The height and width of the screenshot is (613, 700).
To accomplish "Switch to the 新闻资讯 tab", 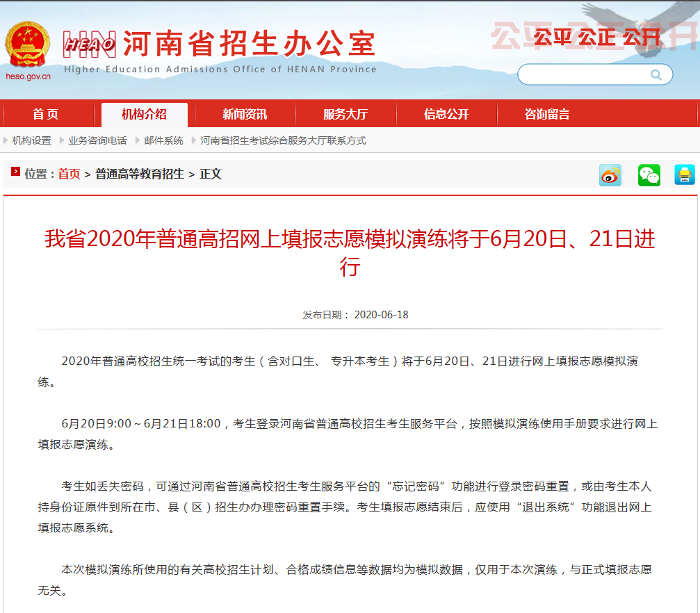I will [245, 114].
